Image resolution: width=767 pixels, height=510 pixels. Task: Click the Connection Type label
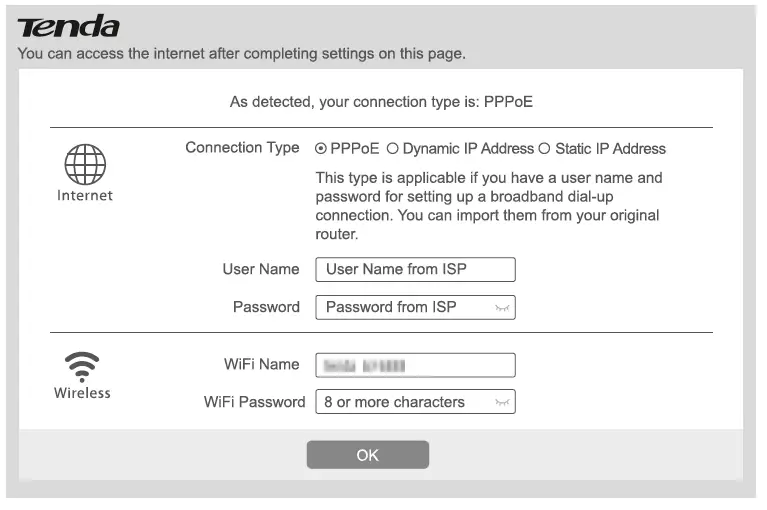pos(242,148)
